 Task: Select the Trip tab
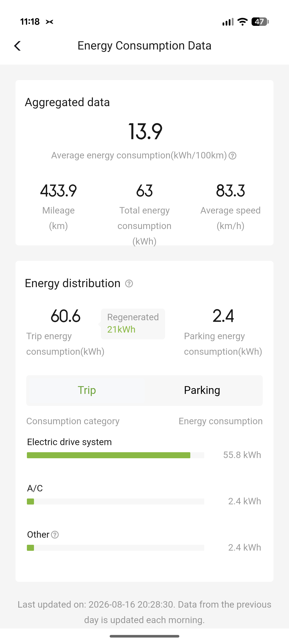(x=87, y=390)
